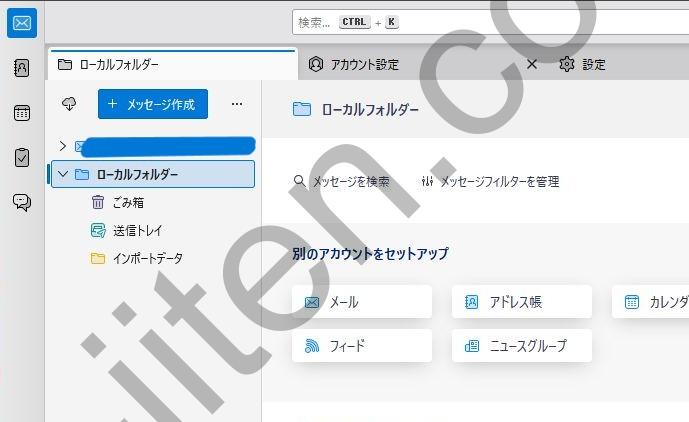The width and height of the screenshot is (689, 422).
Task: Click the メッセージ作成 button
Action: pyautogui.click(x=153, y=104)
